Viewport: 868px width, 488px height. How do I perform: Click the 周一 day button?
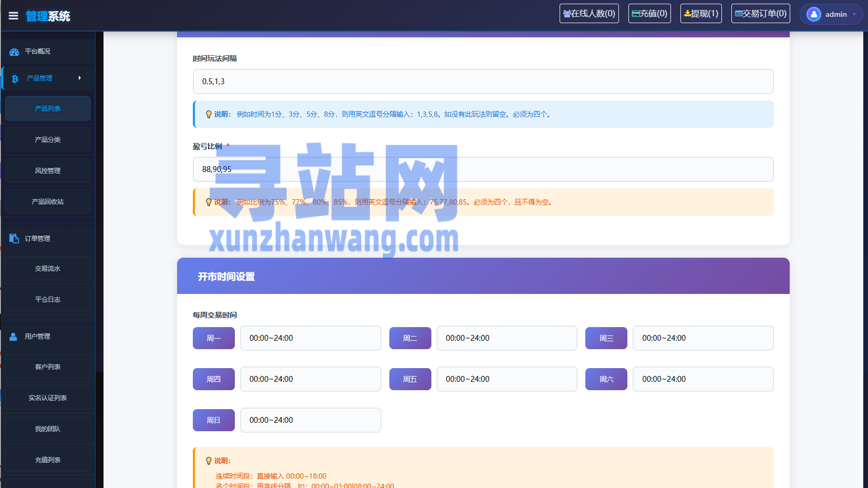pyautogui.click(x=214, y=338)
